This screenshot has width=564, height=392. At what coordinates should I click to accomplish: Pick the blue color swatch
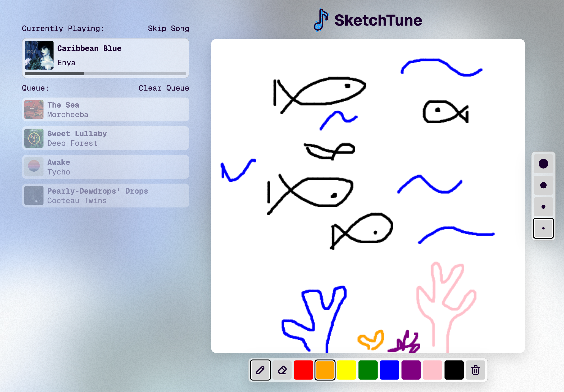tap(389, 370)
